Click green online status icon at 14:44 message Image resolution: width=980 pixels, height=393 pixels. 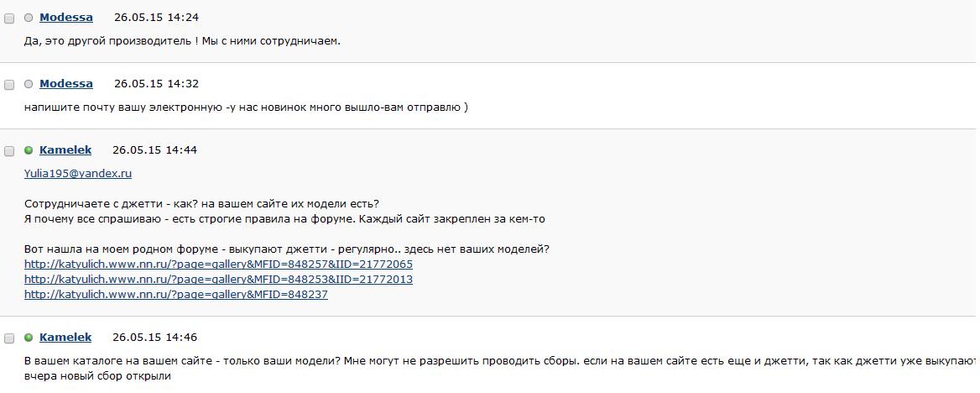pyautogui.click(x=29, y=150)
